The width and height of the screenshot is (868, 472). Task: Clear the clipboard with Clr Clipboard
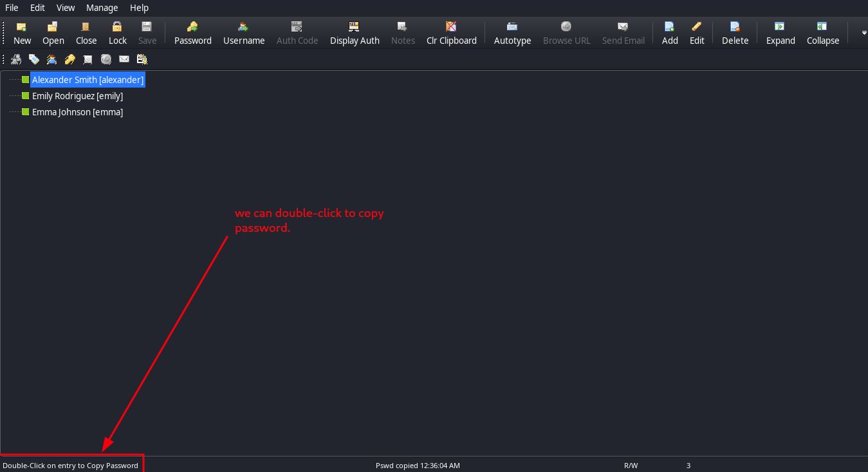point(451,32)
